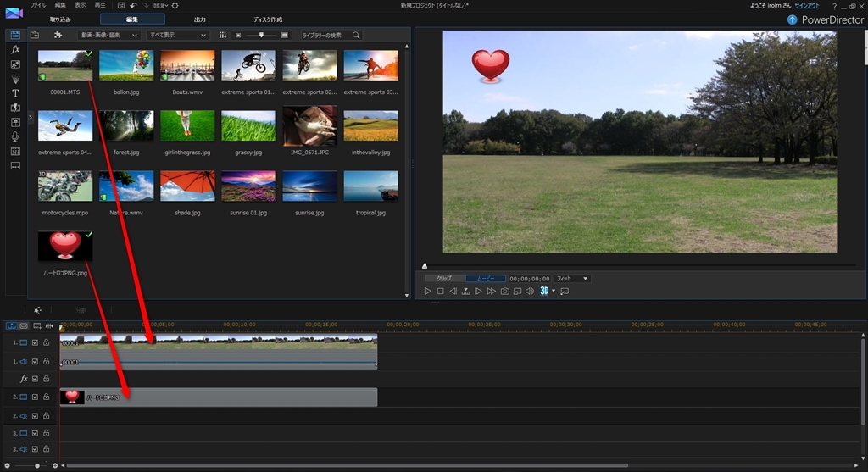The width and height of the screenshot is (868, 472).
Task: Adjust the library thumbnail size slider
Action: [x=261, y=35]
